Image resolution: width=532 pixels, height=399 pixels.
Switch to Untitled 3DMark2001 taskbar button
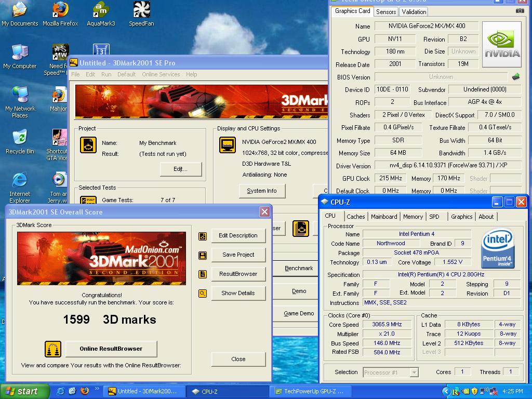(x=144, y=392)
